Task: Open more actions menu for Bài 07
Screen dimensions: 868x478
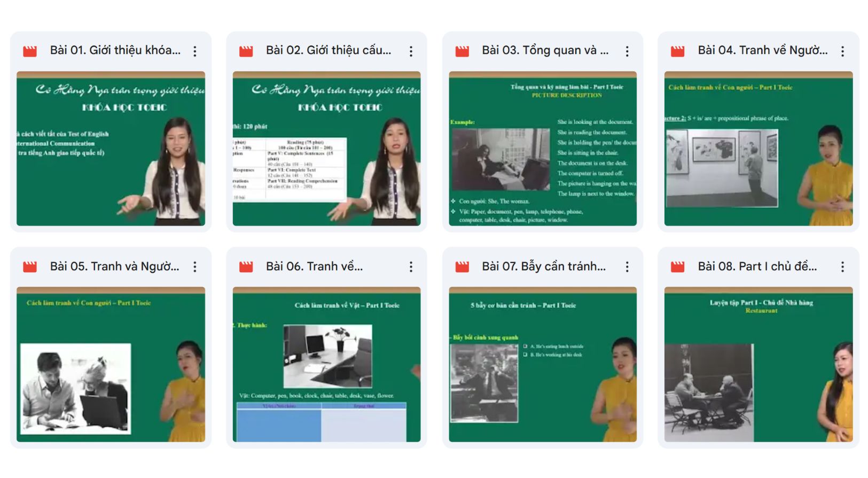Action: (627, 267)
